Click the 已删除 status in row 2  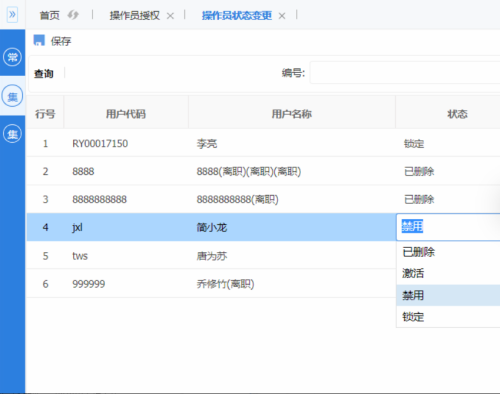coord(419,172)
